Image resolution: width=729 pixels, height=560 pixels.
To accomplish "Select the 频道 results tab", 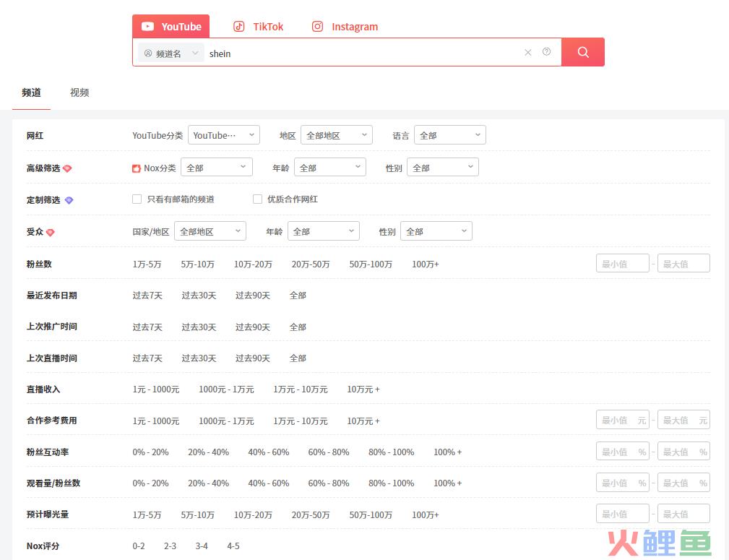I will pos(31,92).
